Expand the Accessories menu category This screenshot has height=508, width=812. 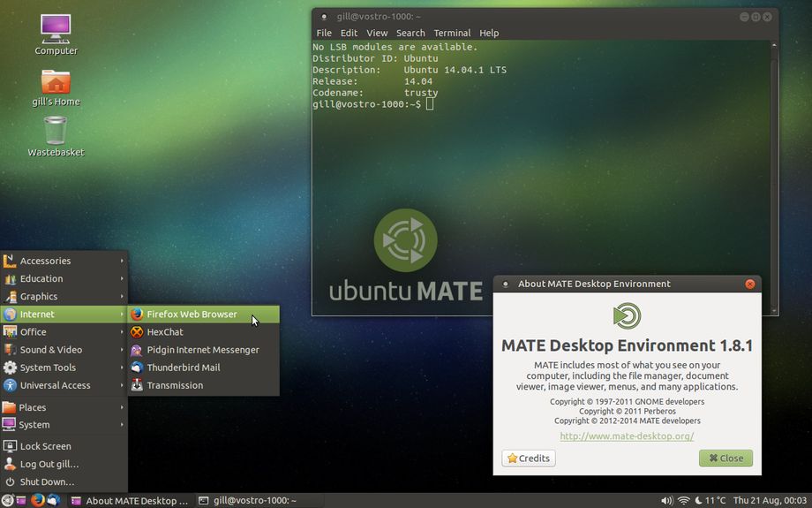click(45, 261)
